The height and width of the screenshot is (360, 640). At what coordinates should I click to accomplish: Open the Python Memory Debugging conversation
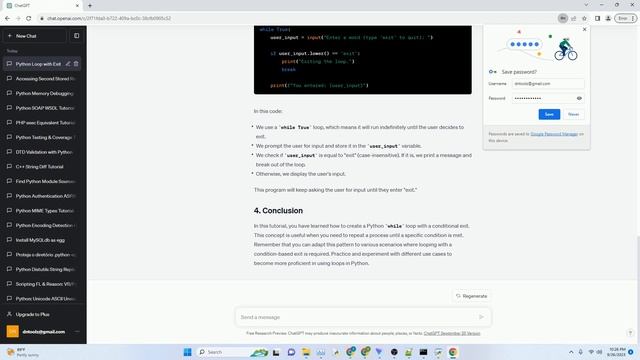tap(42, 93)
